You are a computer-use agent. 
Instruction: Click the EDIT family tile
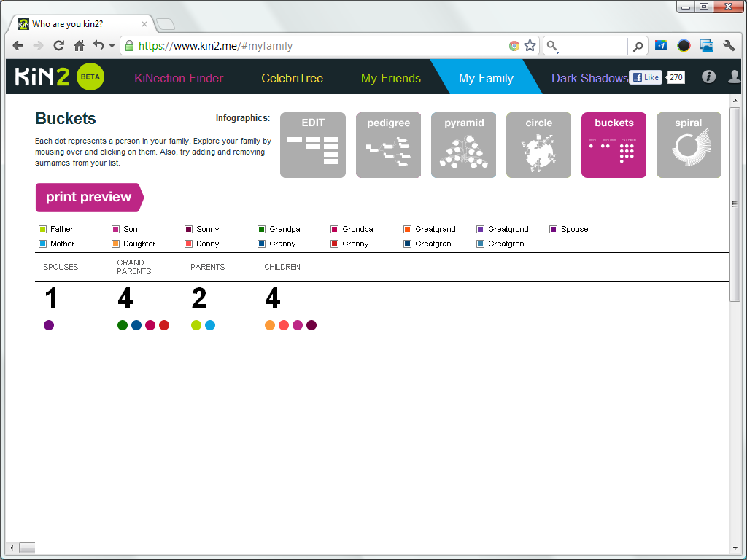pos(313,145)
